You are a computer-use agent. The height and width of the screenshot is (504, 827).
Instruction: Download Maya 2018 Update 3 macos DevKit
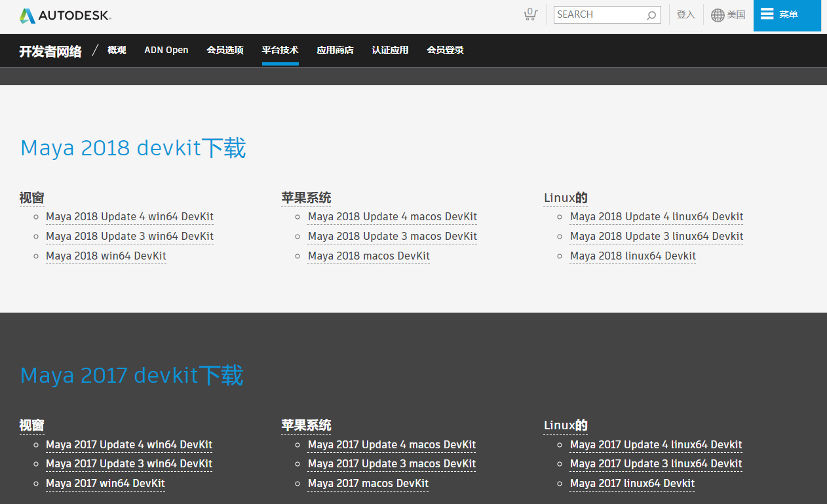click(x=392, y=236)
